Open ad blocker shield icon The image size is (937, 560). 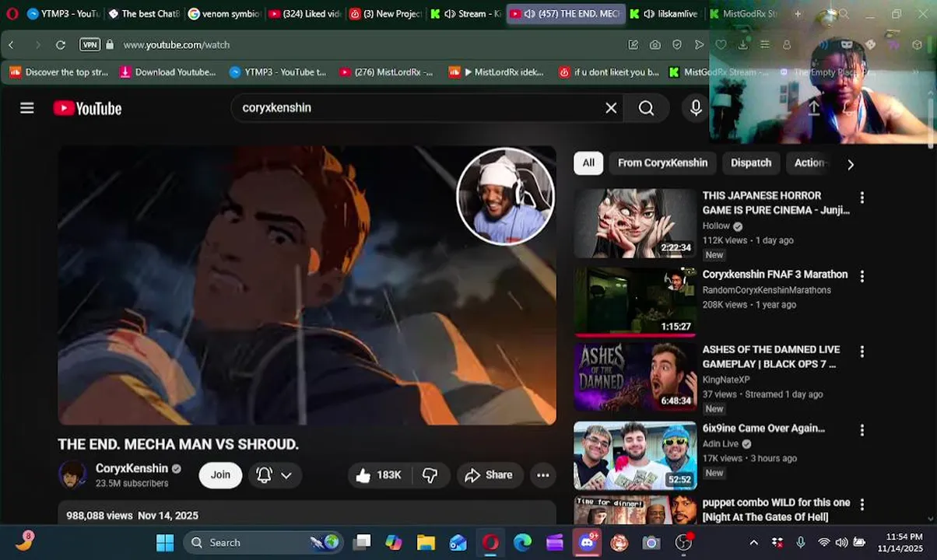click(677, 45)
